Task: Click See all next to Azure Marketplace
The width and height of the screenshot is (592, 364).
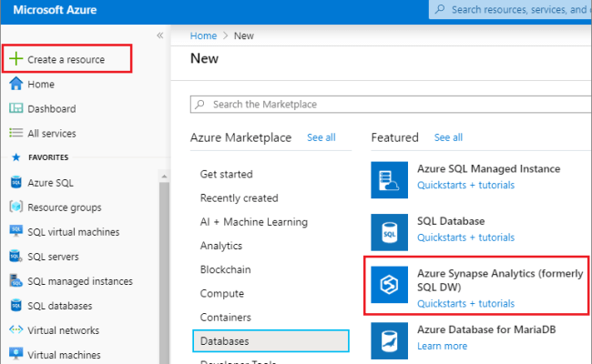Action: tap(322, 137)
